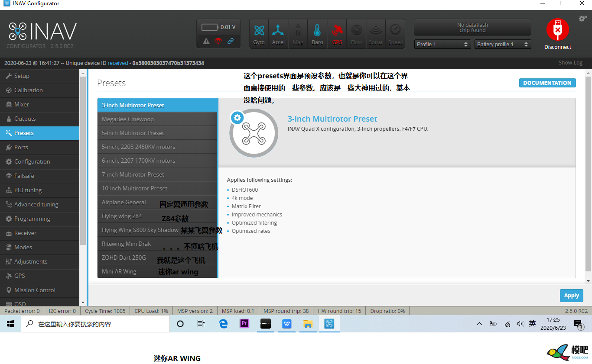Click the battery voltage indicator icon

[210, 27]
